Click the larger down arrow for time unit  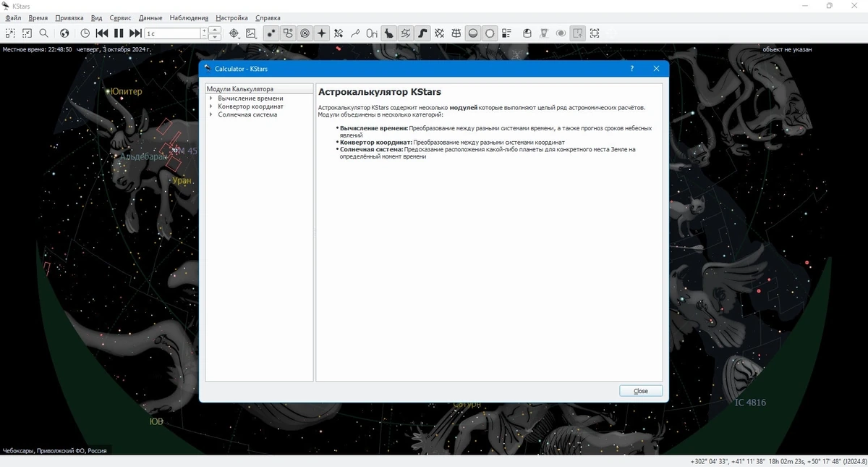pyautogui.click(x=215, y=37)
